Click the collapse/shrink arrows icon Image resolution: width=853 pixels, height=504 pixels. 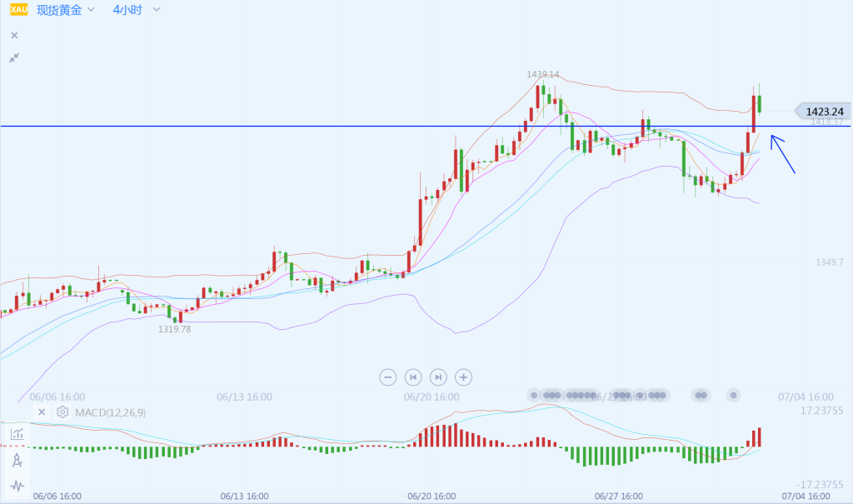(x=14, y=57)
